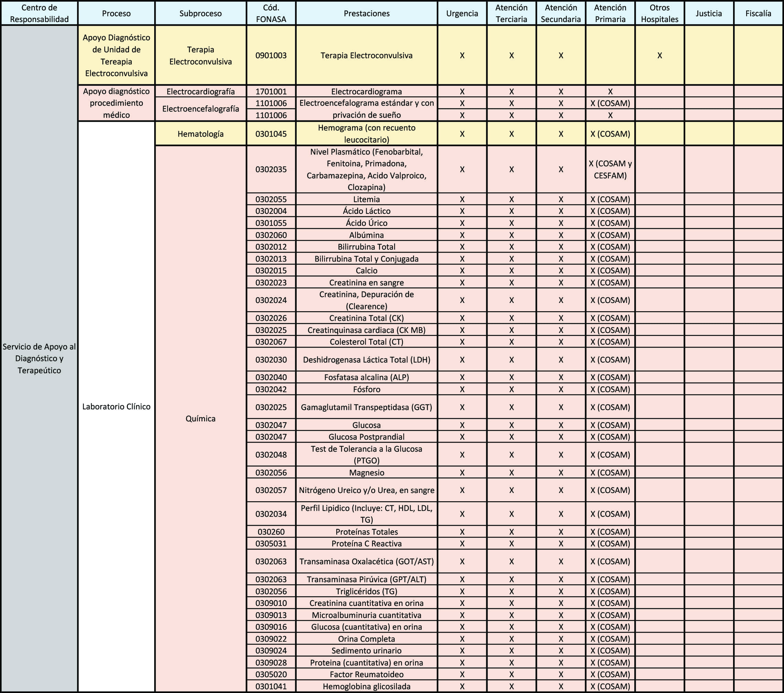784x693 pixels.
Task: Click the 'Justicia' column header
Action: (x=708, y=13)
